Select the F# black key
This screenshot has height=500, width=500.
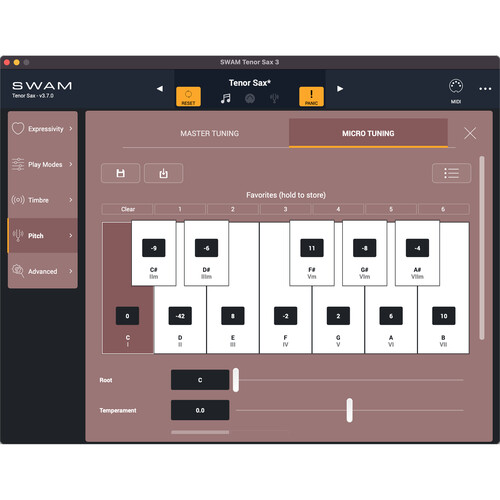[x=312, y=253]
